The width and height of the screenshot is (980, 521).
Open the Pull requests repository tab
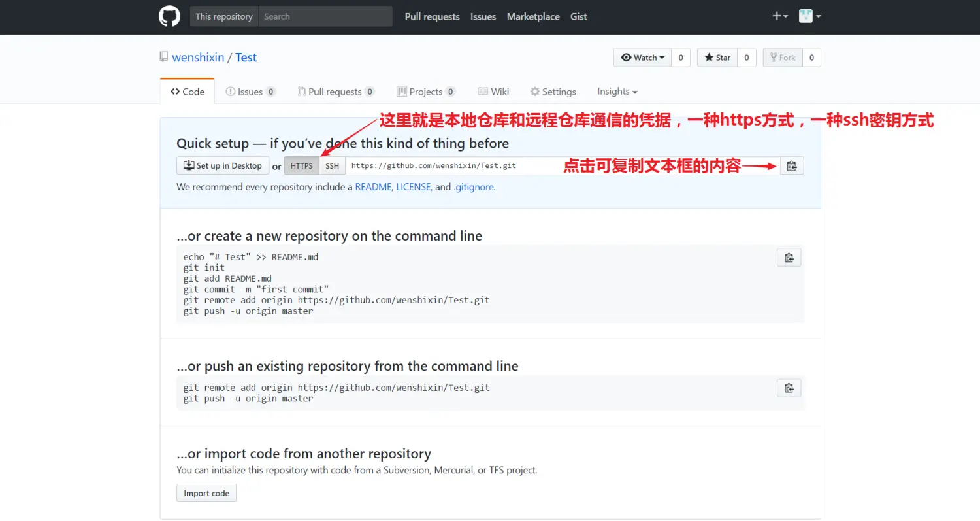(336, 92)
